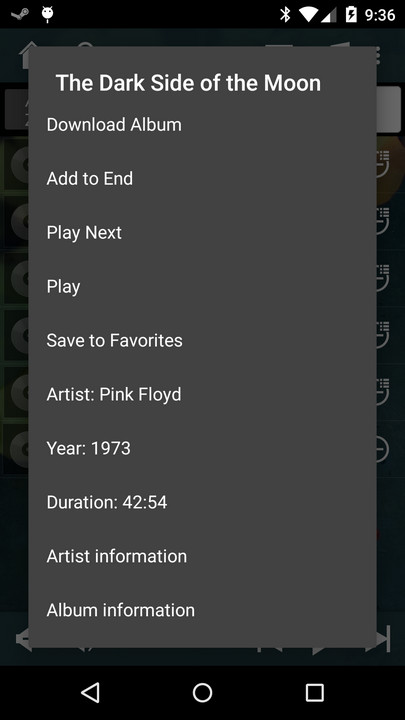Tap the 9:36 clock in status bar

click(380, 15)
